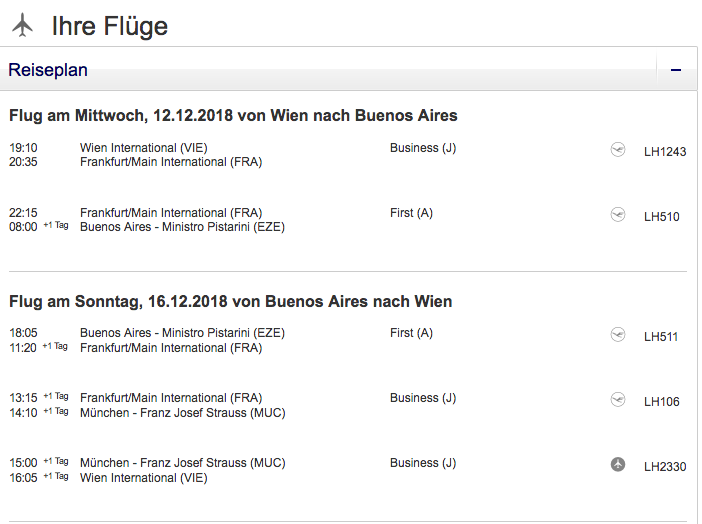Click München - Franz Josef Strauss departure at 15:00
This screenshot has height=524, width=702.
tap(182, 463)
